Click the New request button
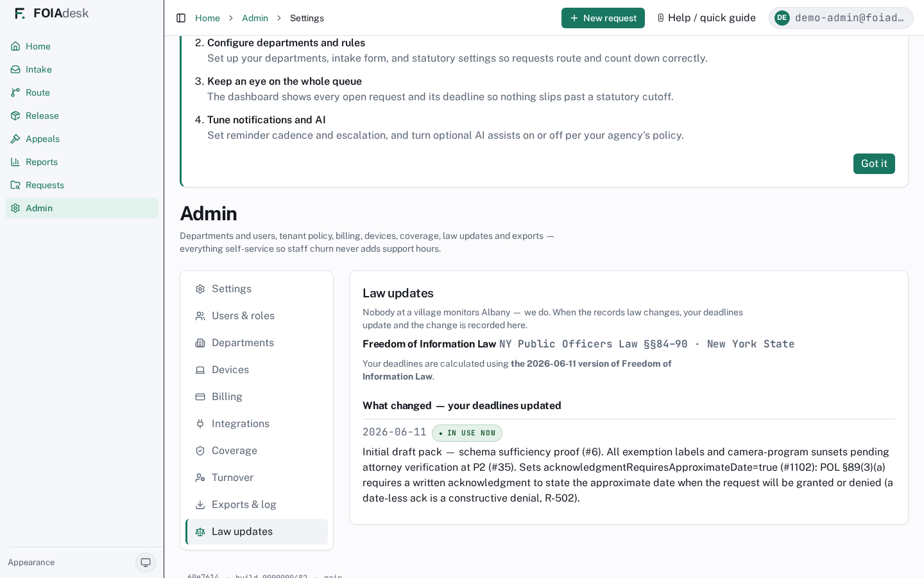This screenshot has width=924, height=578. (603, 18)
